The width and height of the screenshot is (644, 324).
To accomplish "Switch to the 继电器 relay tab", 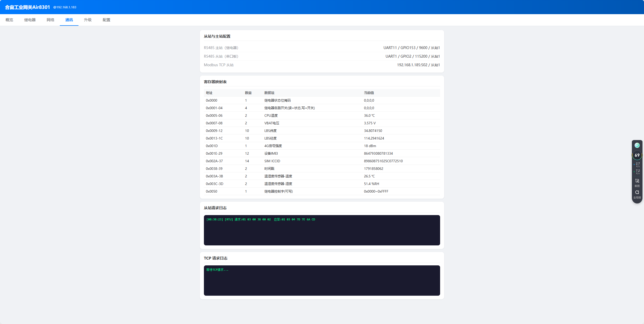I will [x=30, y=20].
